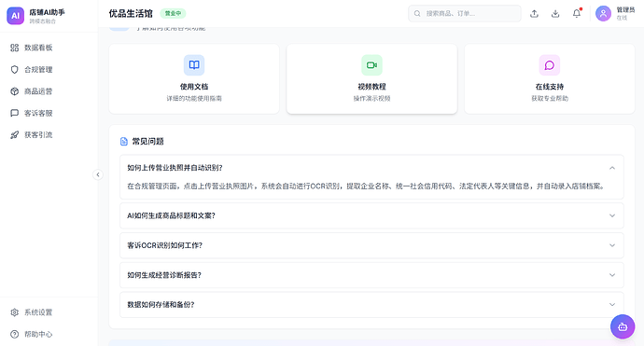Go to 合规管理 menu item
This screenshot has width=644, height=346.
pos(49,69)
